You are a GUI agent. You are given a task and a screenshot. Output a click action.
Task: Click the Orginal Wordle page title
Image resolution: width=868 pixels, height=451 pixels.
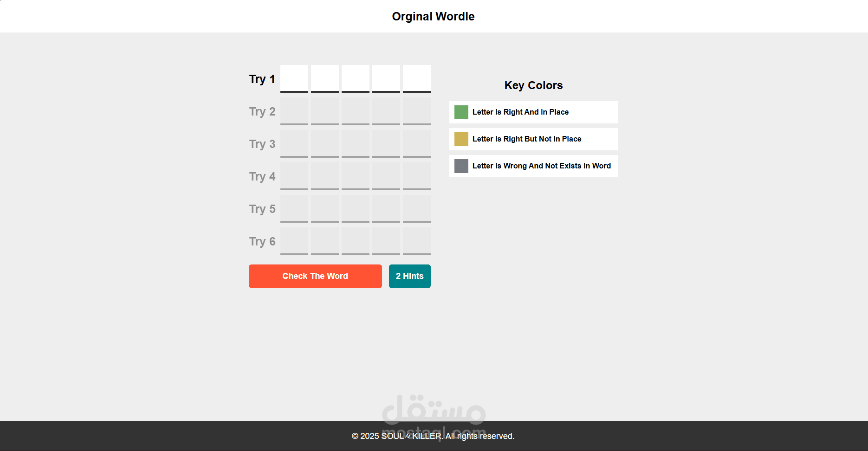click(x=434, y=17)
